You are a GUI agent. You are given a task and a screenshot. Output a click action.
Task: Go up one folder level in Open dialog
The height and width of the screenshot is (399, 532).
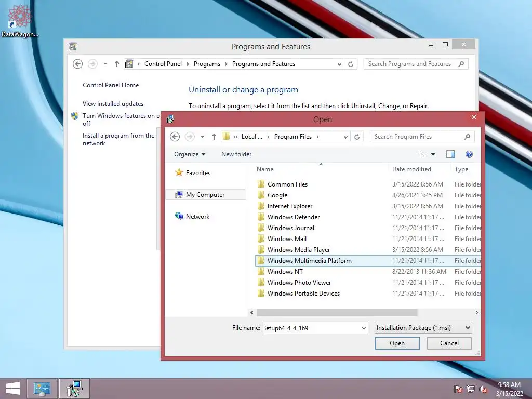[x=214, y=137]
